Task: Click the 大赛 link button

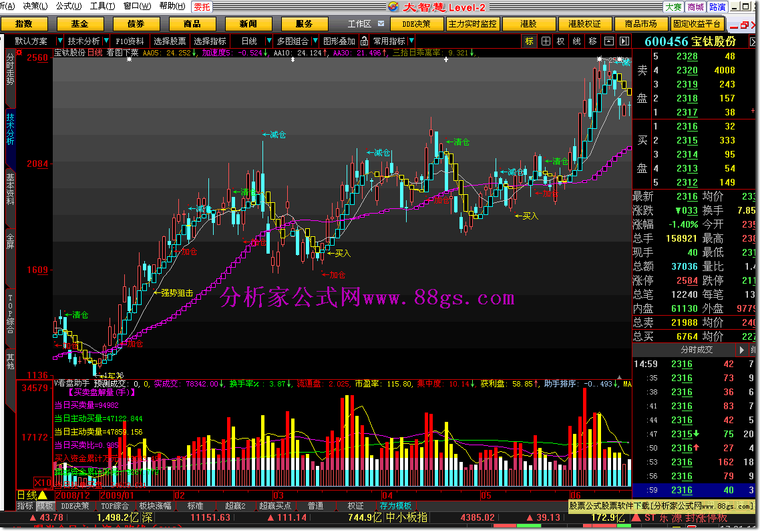Action: (x=674, y=7)
